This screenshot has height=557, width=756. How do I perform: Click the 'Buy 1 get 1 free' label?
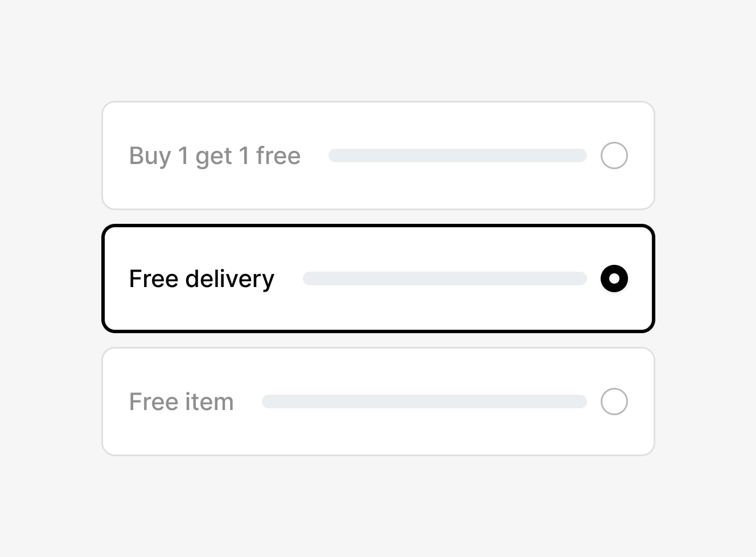(215, 155)
